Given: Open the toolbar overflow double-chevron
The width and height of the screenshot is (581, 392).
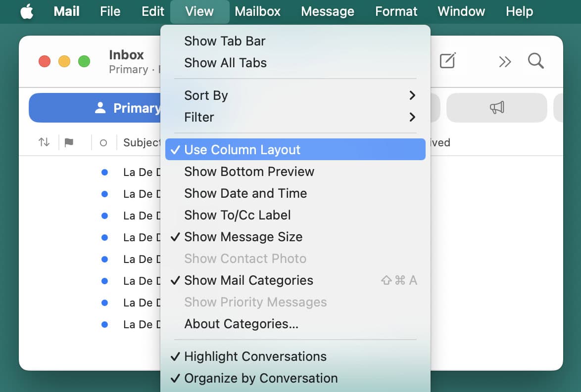Looking at the screenshot, I should click(505, 62).
